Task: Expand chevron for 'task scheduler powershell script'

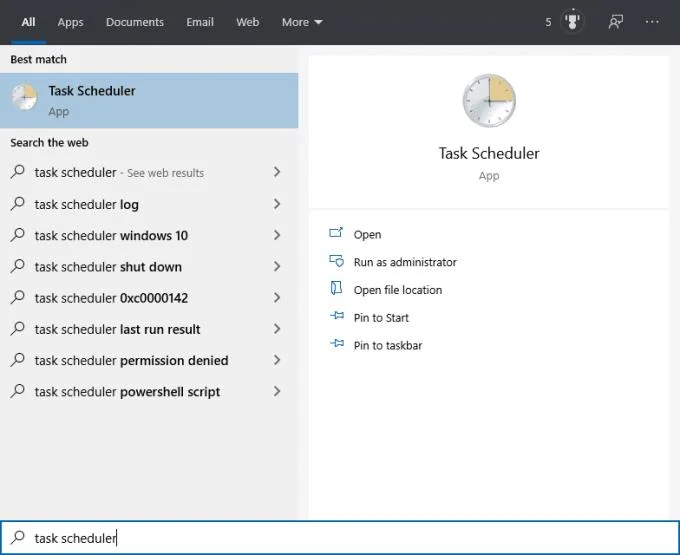Action: click(x=277, y=391)
